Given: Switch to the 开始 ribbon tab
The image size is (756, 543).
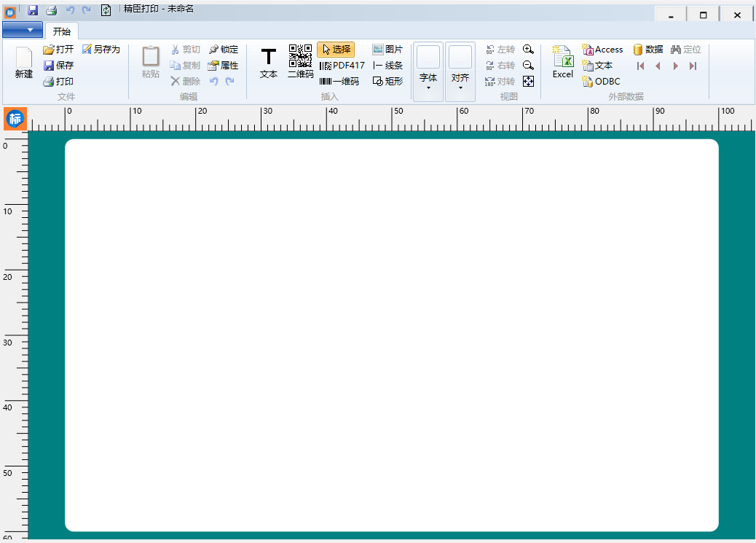Looking at the screenshot, I should [x=62, y=31].
